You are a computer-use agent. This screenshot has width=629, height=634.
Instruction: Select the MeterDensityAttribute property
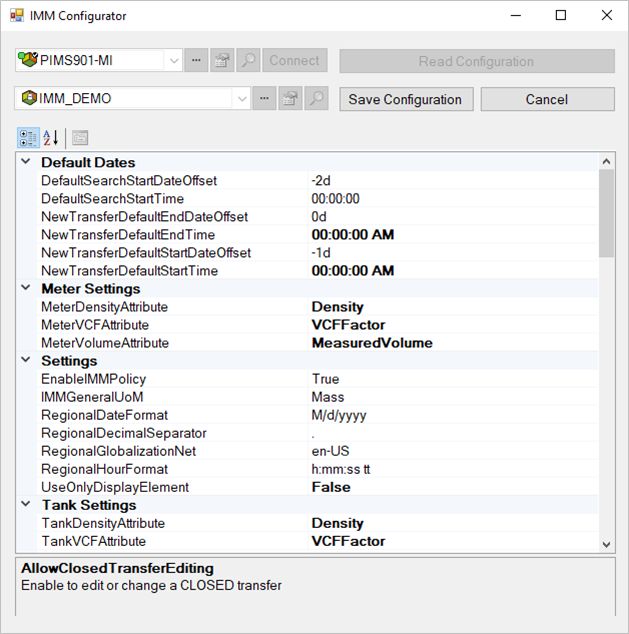click(x=104, y=307)
